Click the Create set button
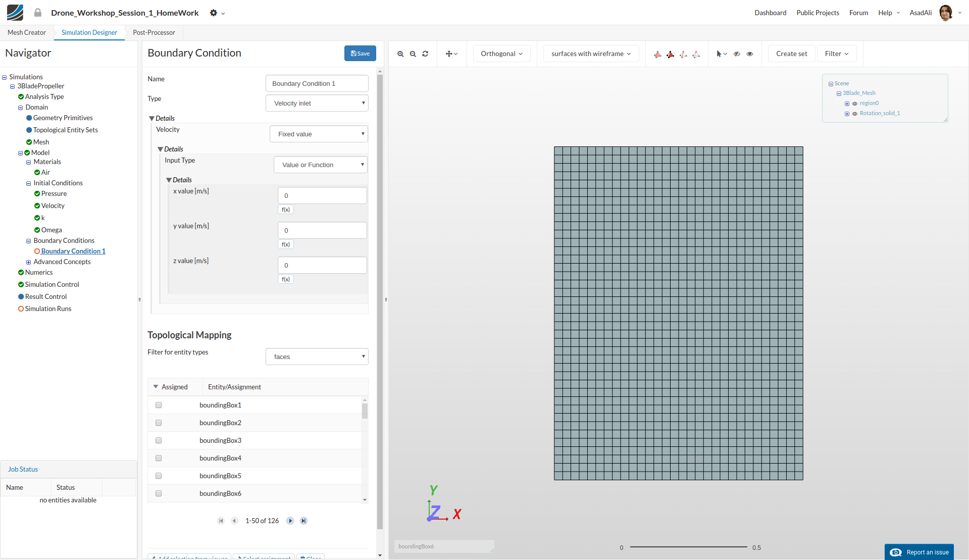Screen dimensions: 969x560 point(791,54)
